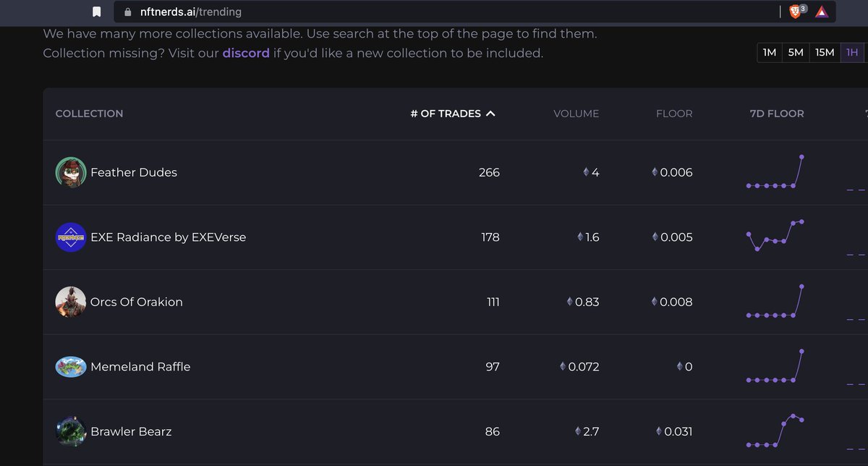The image size is (868, 466).
Task: Click Feather Dudes 7D floor sparkline
Action: tap(775, 171)
